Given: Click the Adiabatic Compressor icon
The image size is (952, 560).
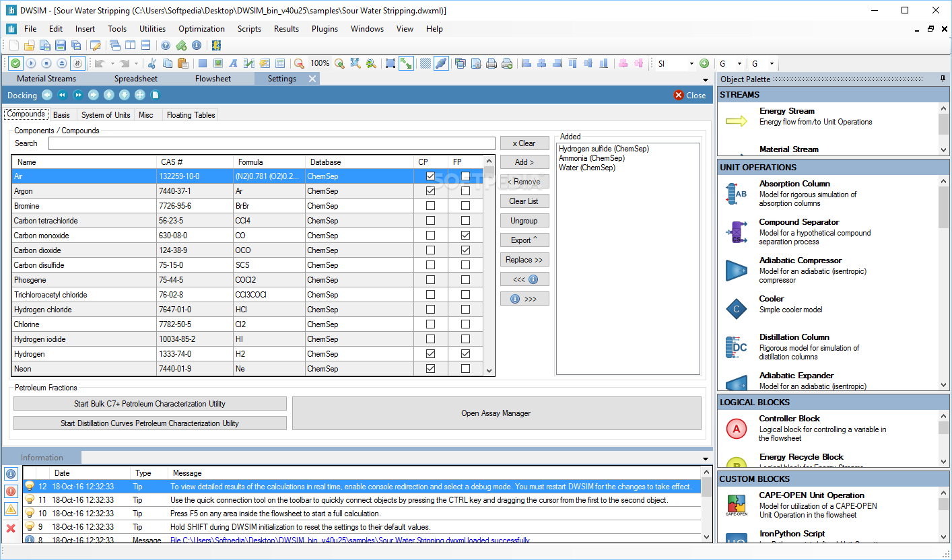Looking at the screenshot, I should pos(737,271).
